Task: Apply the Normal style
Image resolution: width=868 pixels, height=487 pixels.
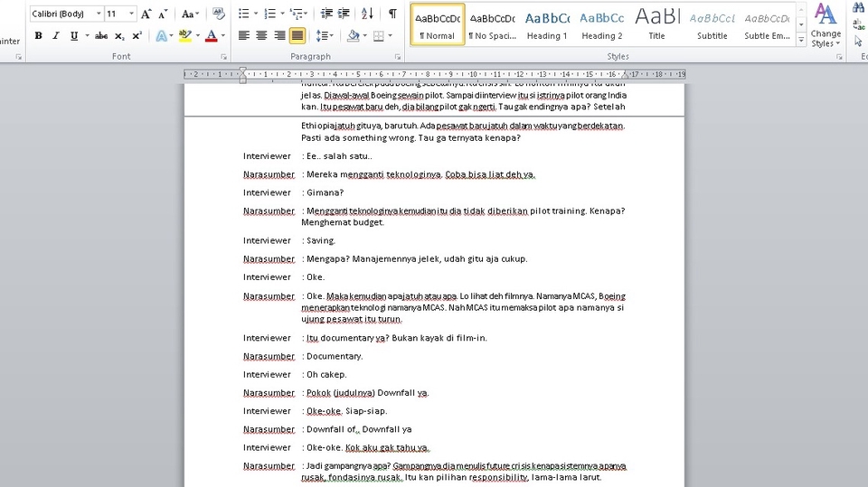Action: (x=438, y=24)
